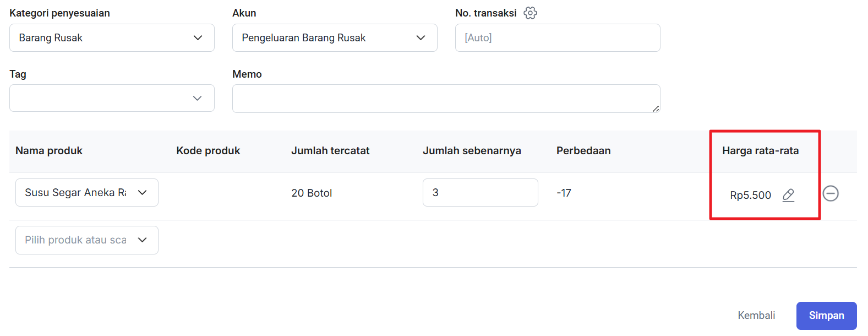Open transaction number settings gear
868x336 pixels.
(x=530, y=13)
